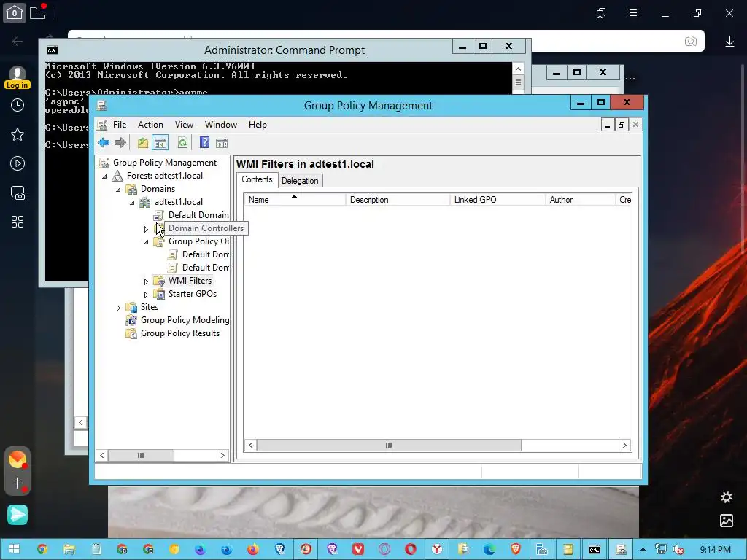The image size is (747, 560).
Task: Click the right arrow of WMI list scrollbar
Action: [624, 446]
